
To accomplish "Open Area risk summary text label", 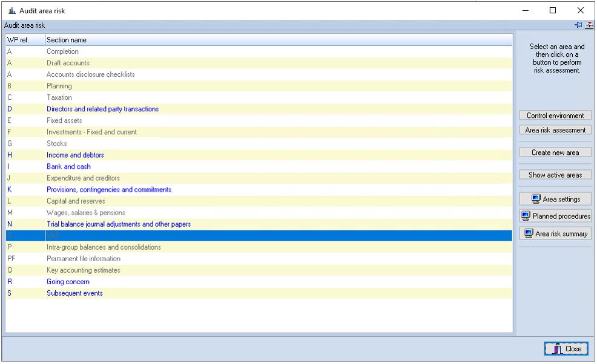I will [561, 233].
